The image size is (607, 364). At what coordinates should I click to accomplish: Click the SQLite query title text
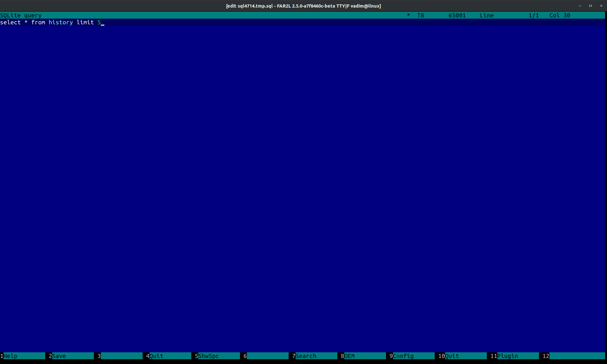21,15
